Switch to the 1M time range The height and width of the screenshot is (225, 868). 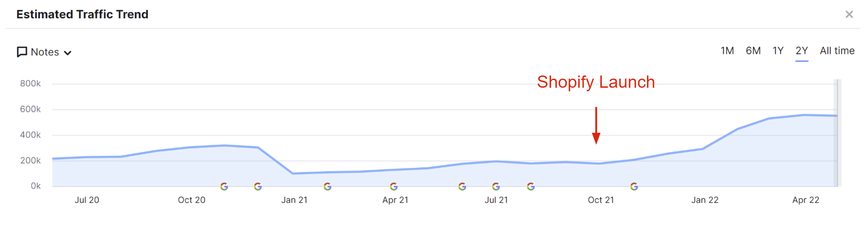pyautogui.click(x=727, y=51)
